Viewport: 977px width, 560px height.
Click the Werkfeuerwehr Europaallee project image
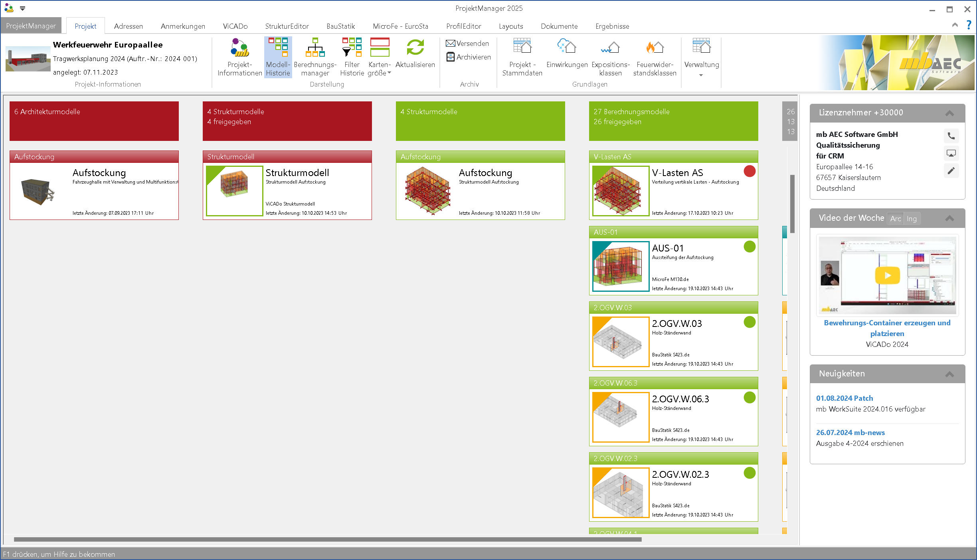pyautogui.click(x=28, y=59)
